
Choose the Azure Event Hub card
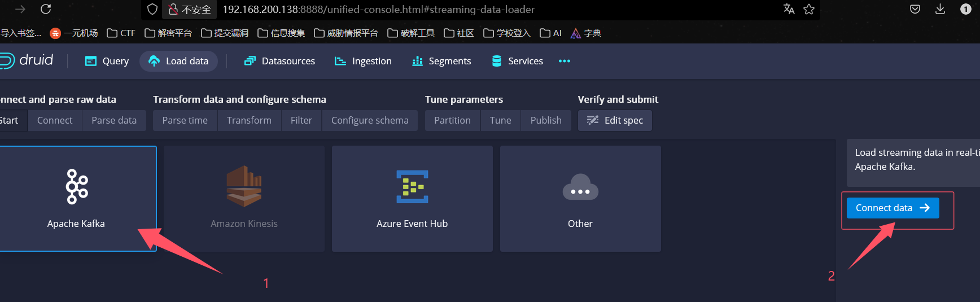pos(412,199)
